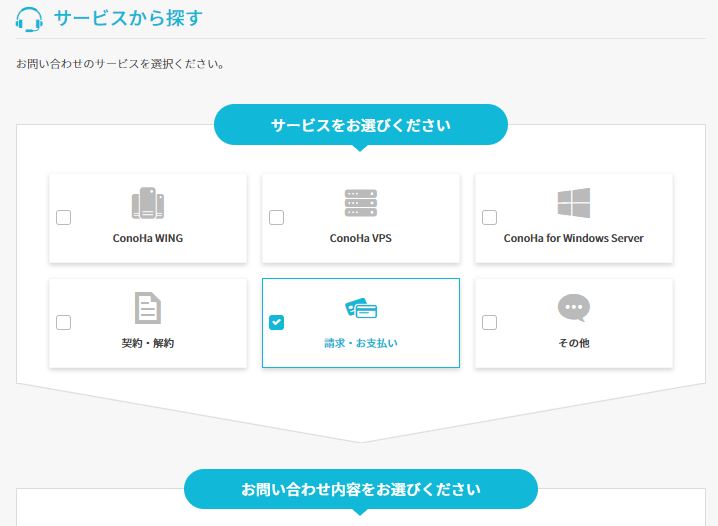
Task: Check the 契約・解約 checkbox
Action: pos(63,322)
